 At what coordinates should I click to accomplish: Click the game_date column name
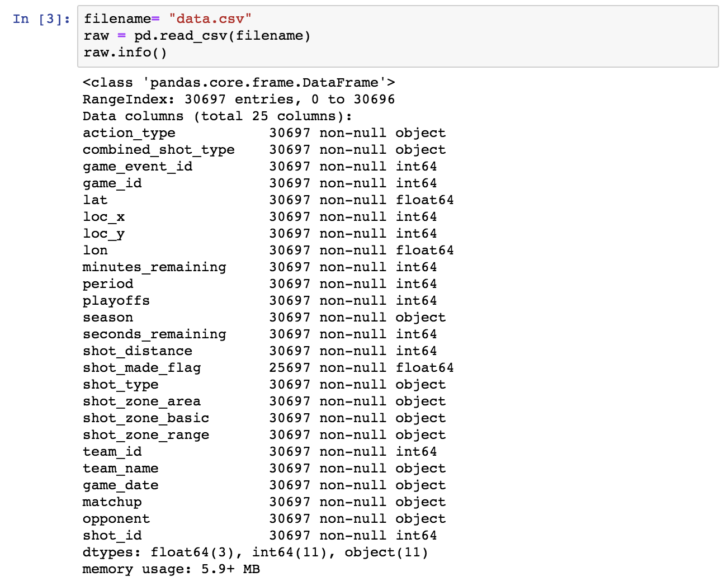121,485
